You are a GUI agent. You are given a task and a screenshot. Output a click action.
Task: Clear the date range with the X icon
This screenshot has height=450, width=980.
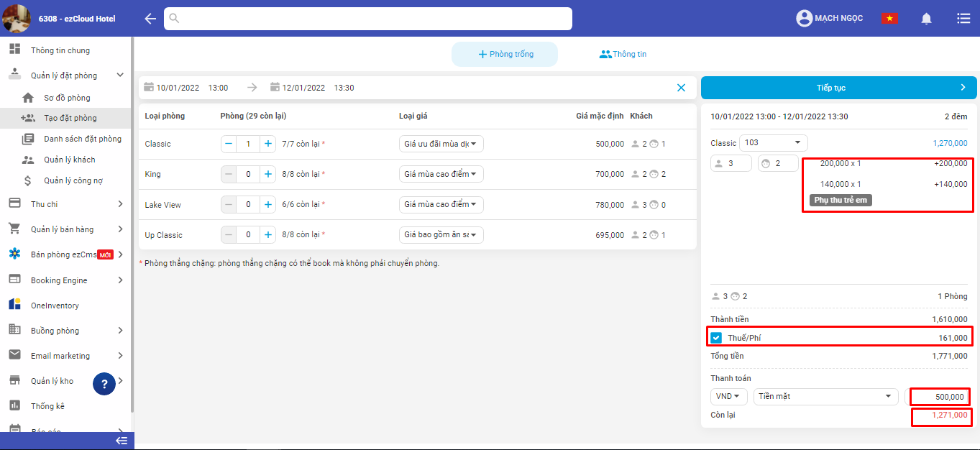click(x=681, y=88)
